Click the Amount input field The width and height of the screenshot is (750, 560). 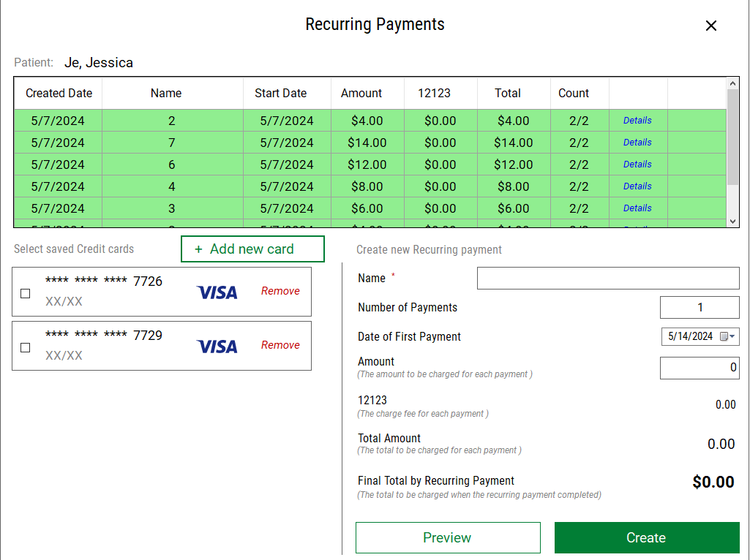pos(700,368)
